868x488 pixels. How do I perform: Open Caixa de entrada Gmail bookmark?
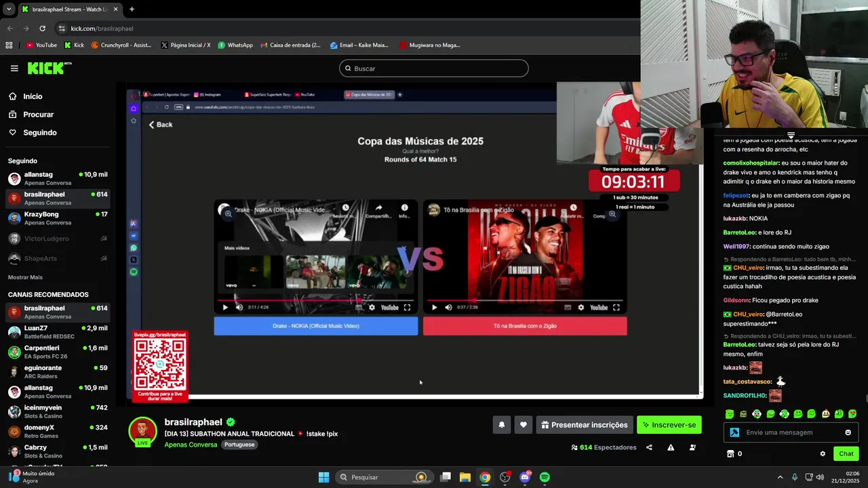tap(290, 45)
